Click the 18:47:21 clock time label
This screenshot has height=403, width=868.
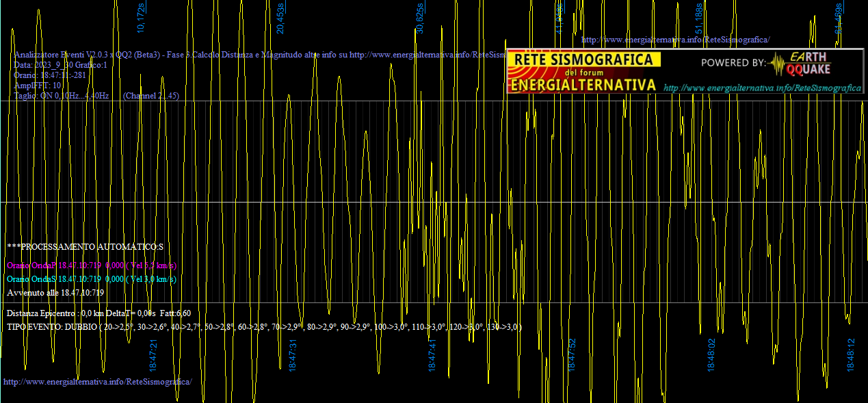click(x=154, y=355)
